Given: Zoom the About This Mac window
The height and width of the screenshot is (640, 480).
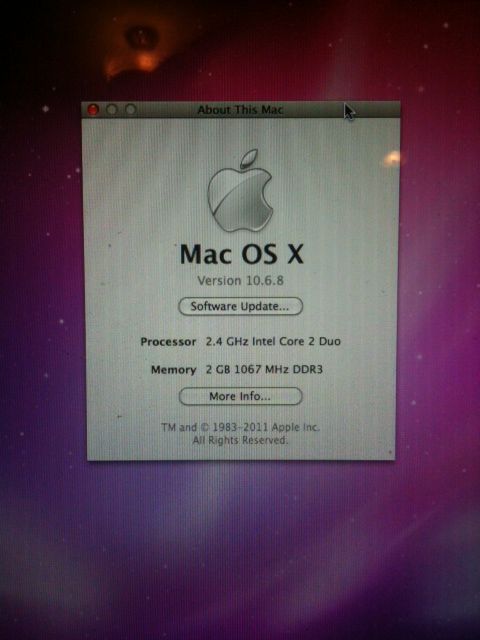Looking at the screenshot, I should 130,109.
